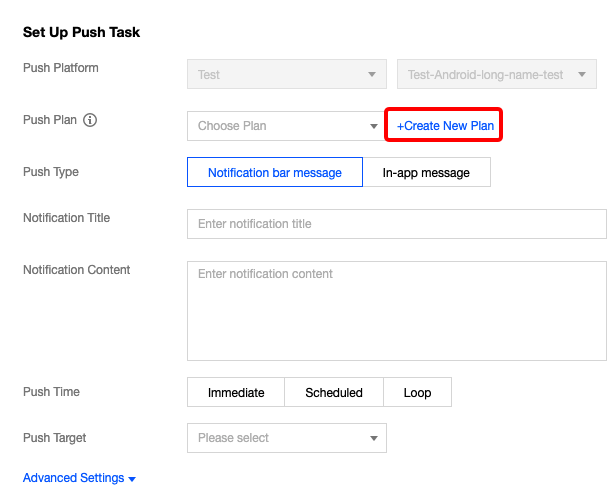This screenshot has width=612, height=488.
Task: Click the Push Plan info icon
Action: click(90, 120)
